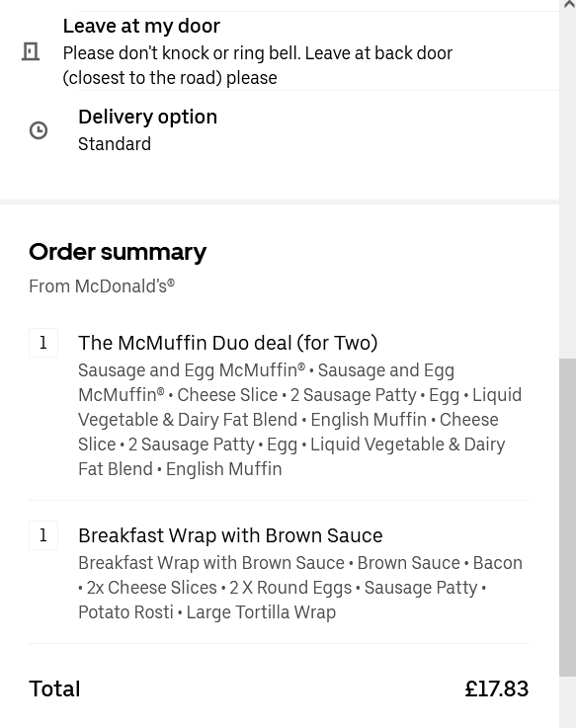Select the quantity box for Breakfast Wrap

(x=43, y=535)
